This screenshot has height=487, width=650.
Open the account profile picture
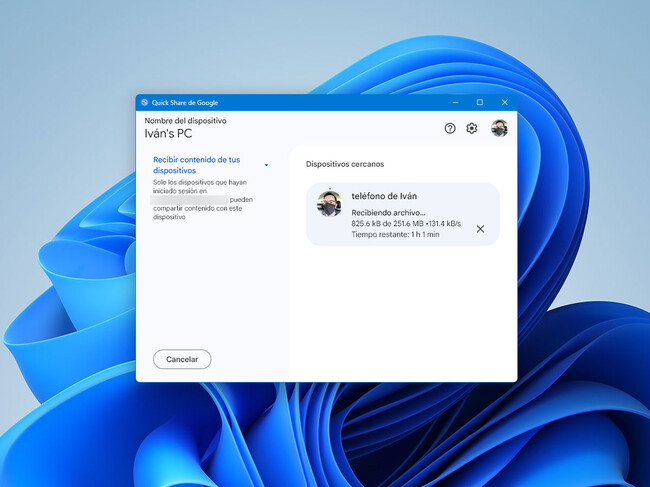tap(500, 128)
